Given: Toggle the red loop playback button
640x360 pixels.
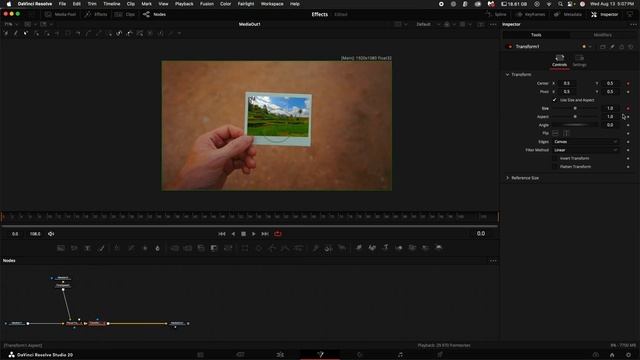Looking at the screenshot, I should [278, 234].
